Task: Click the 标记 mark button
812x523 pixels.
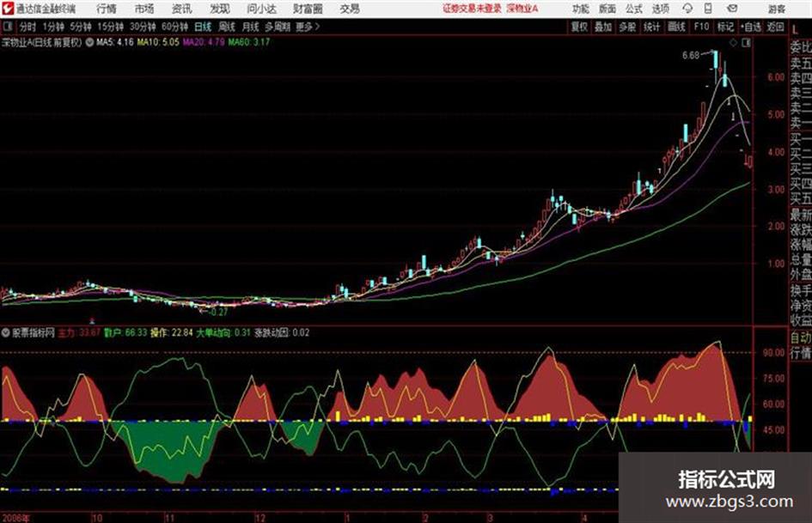Action: point(725,27)
